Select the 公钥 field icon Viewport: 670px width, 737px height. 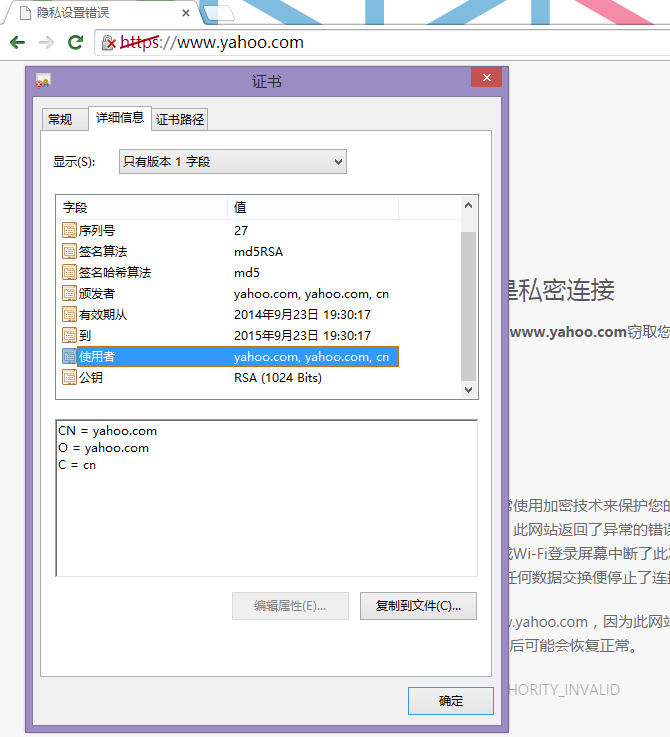[69, 377]
